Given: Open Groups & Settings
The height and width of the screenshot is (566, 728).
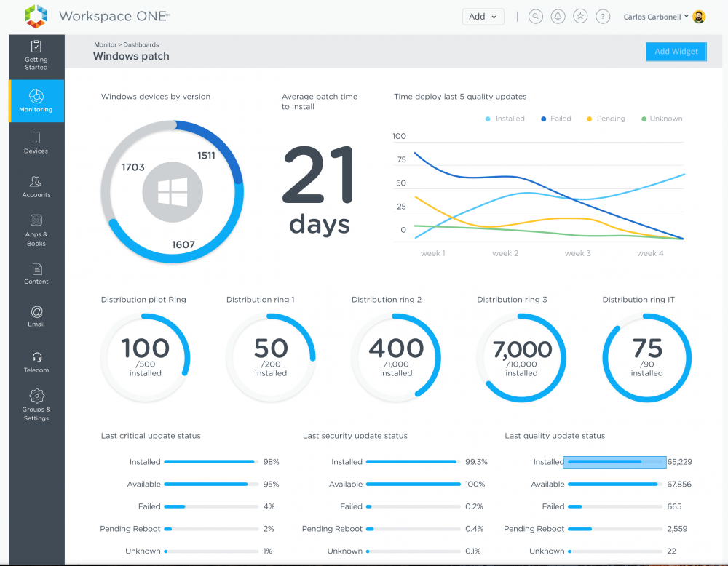Looking at the screenshot, I should 36,405.
